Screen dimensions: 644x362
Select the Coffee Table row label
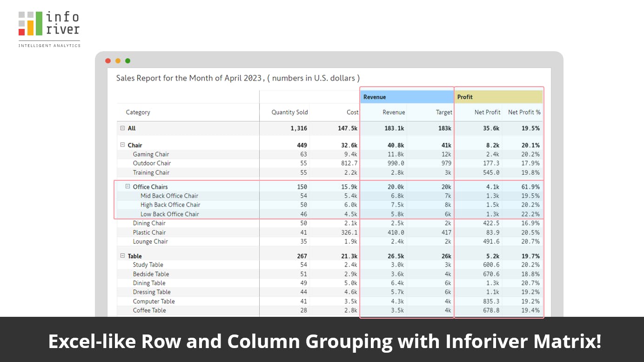tap(149, 310)
